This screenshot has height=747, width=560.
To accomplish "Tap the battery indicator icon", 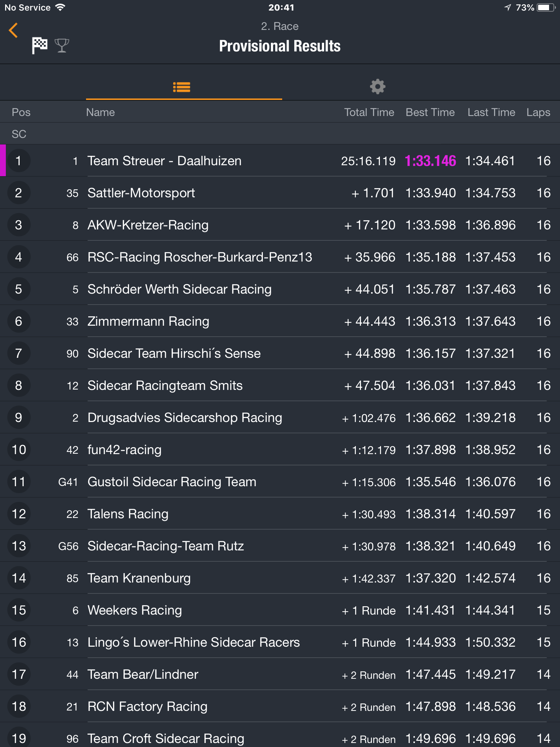I will point(547,7).
